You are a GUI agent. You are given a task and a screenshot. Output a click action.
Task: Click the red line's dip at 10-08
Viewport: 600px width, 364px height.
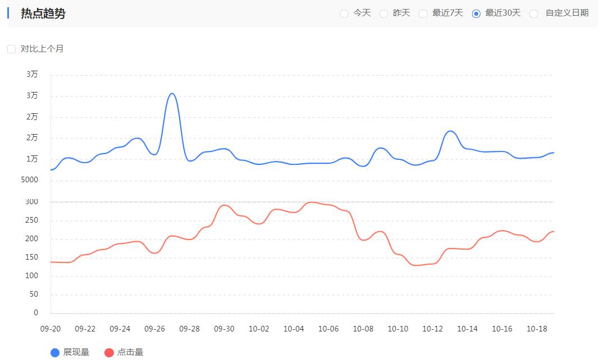(x=364, y=240)
